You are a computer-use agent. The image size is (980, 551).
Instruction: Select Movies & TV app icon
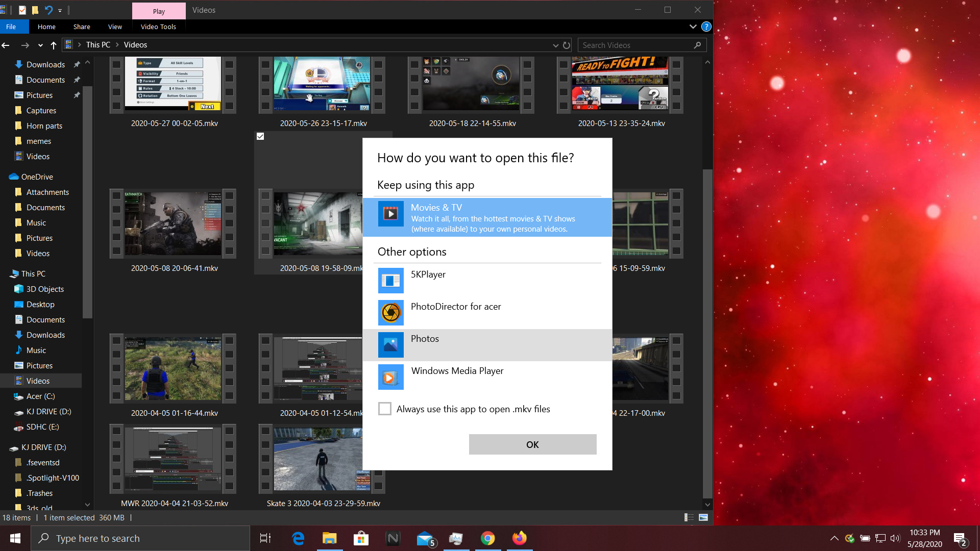(x=390, y=214)
